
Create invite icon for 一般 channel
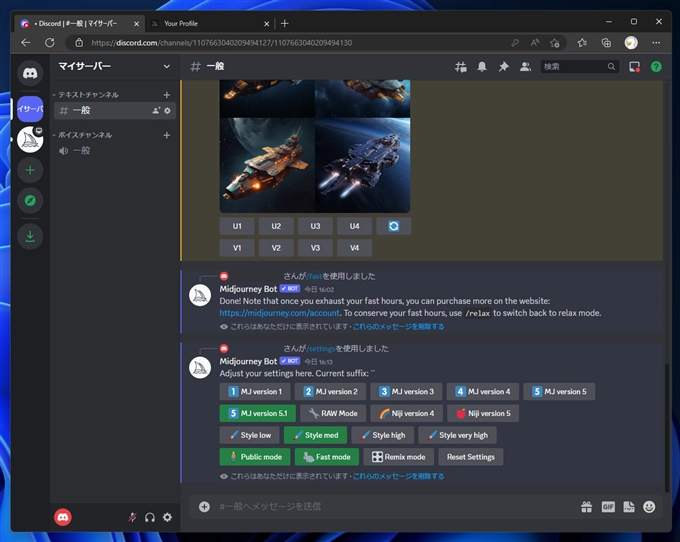[x=156, y=111]
